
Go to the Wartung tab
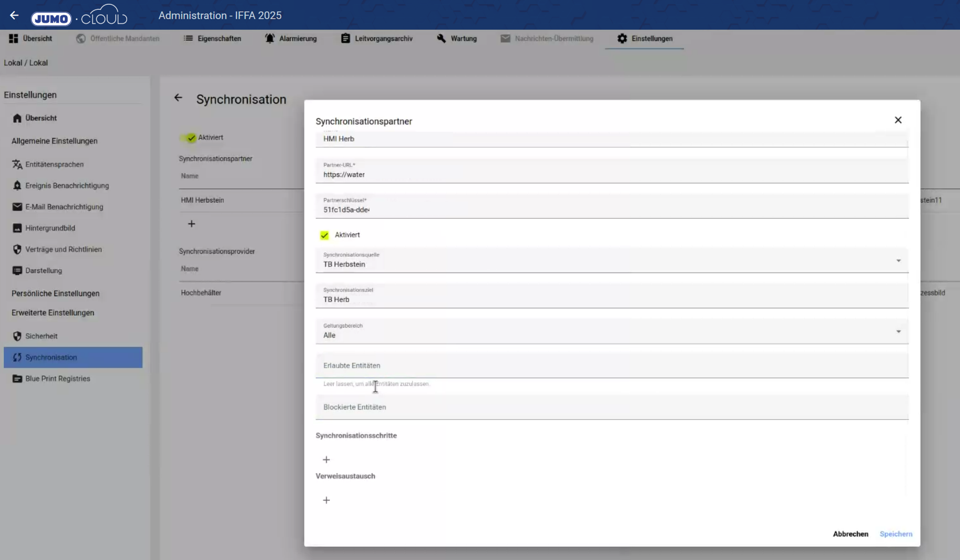tap(457, 38)
